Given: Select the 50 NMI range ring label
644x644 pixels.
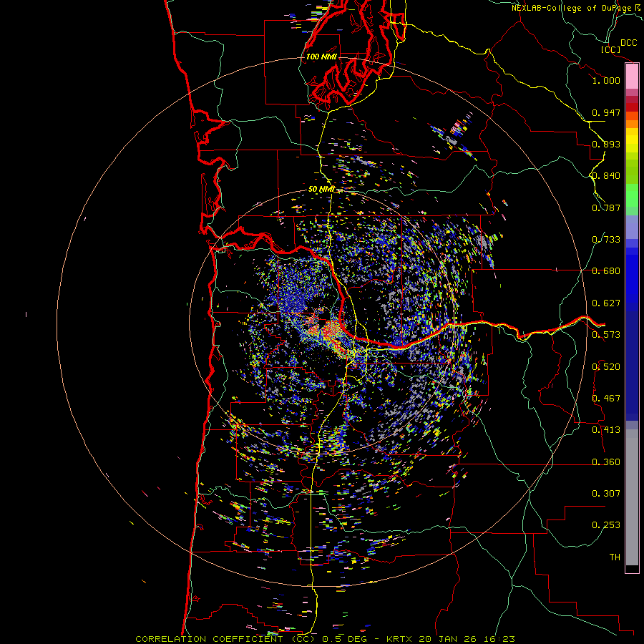Looking at the screenshot, I should (321, 190).
